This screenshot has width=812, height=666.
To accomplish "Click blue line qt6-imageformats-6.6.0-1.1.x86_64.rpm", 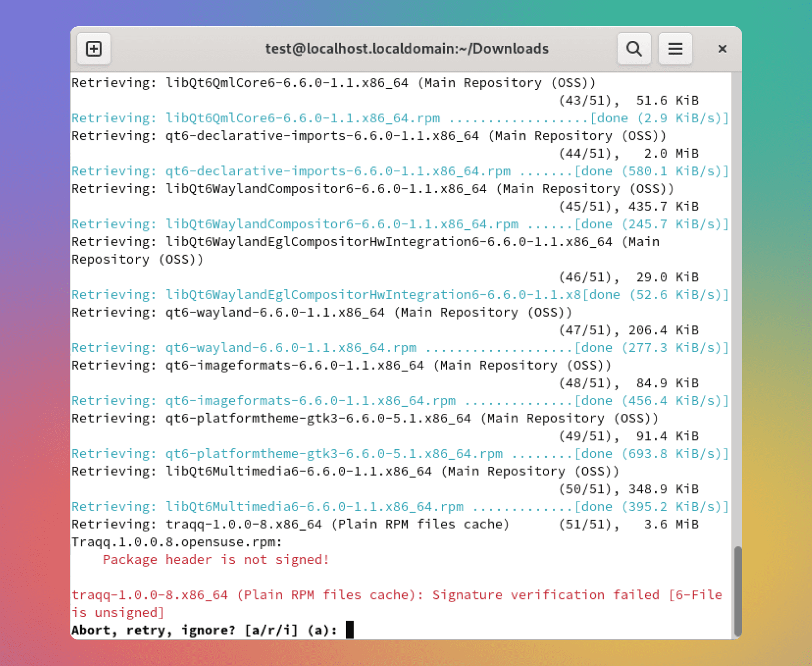I will click(x=401, y=401).
